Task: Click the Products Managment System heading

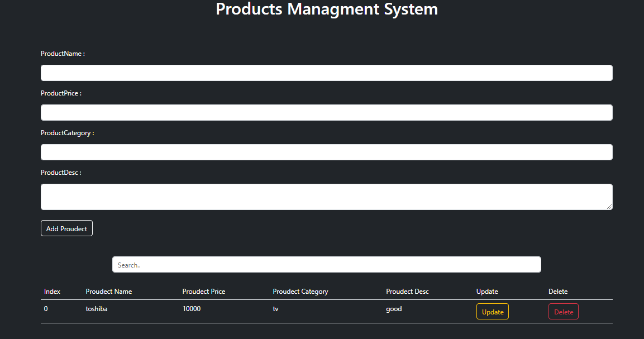Action: (327, 9)
